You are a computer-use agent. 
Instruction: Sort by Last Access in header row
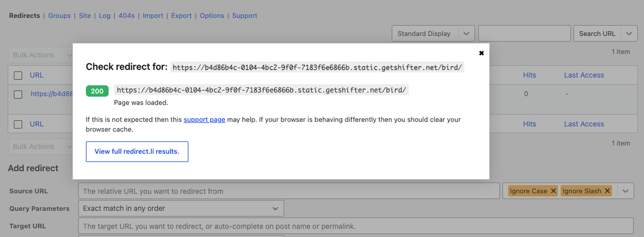pos(584,75)
